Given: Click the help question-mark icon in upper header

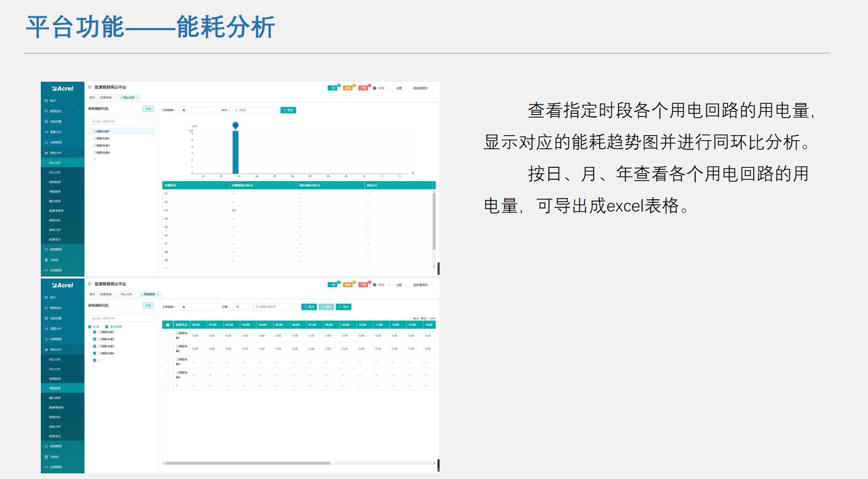Looking at the screenshot, I should [375, 88].
